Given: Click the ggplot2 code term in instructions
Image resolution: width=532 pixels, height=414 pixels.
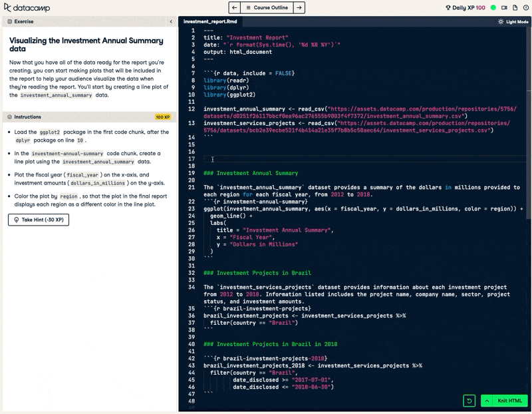Looking at the screenshot, I should tap(49, 132).
